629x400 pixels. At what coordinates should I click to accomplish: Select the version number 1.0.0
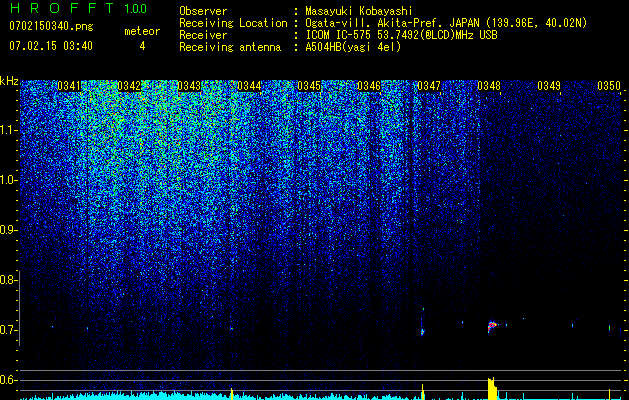pos(136,8)
